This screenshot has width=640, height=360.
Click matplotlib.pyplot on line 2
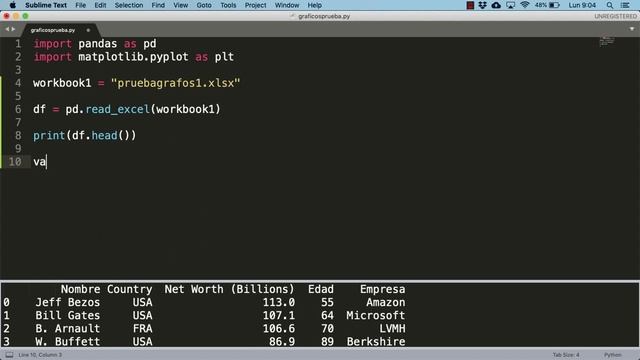tap(133, 57)
